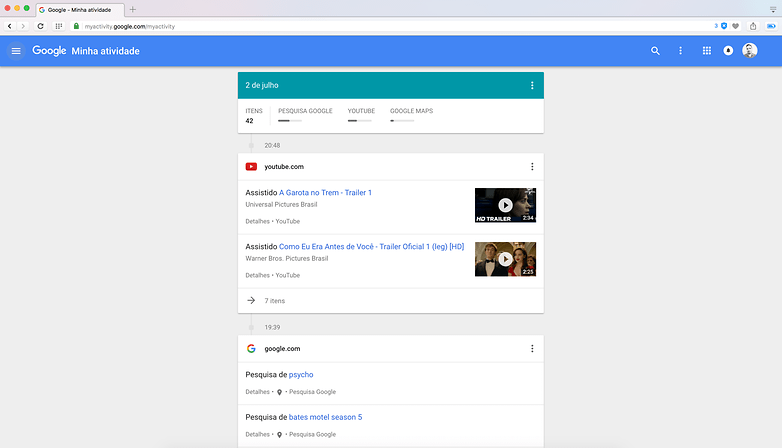Image resolution: width=782 pixels, height=448 pixels.
Task: Click Minha atividade header title
Action: click(105, 51)
